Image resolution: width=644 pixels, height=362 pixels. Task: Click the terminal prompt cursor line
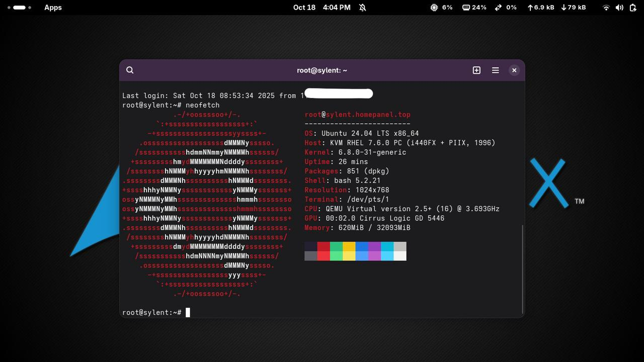coord(188,313)
